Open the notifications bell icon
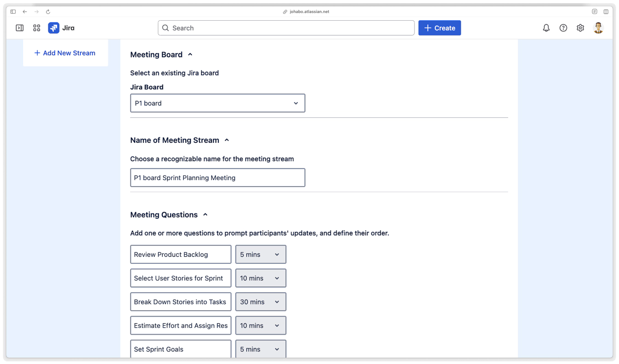619x364 pixels. [x=546, y=28]
